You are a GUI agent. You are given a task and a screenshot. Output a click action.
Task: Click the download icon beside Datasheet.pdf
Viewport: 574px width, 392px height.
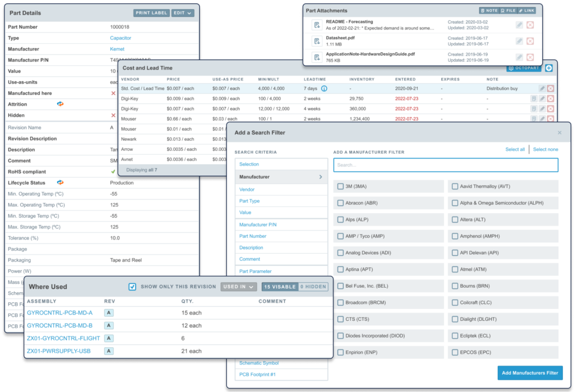[x=317, y=41]
